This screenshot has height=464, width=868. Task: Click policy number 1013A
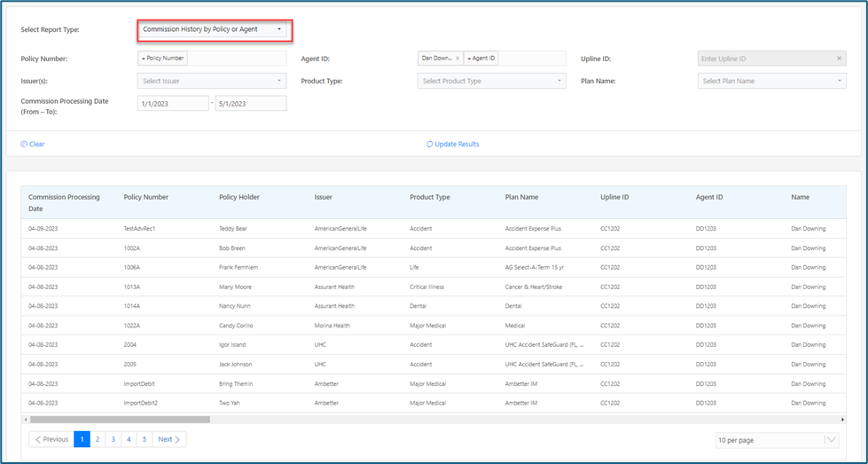pos(132,287)
